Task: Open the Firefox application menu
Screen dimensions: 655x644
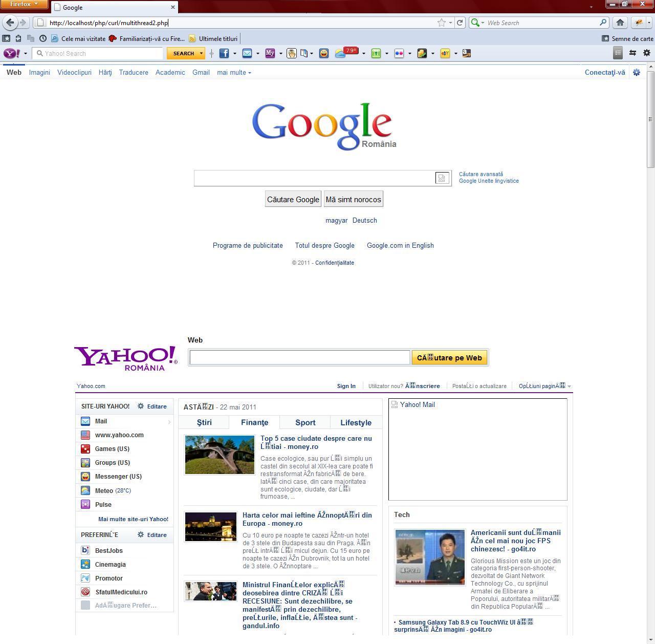Action: [x=24, y=4]
